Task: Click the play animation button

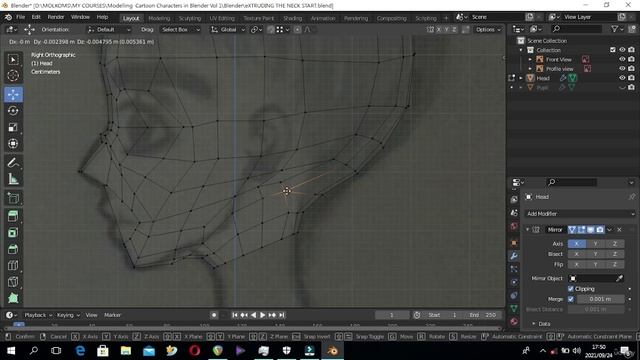Action: 262,315
